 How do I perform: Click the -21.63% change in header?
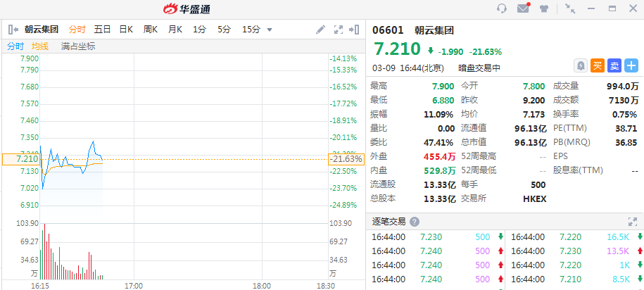(x=486, y=52)
